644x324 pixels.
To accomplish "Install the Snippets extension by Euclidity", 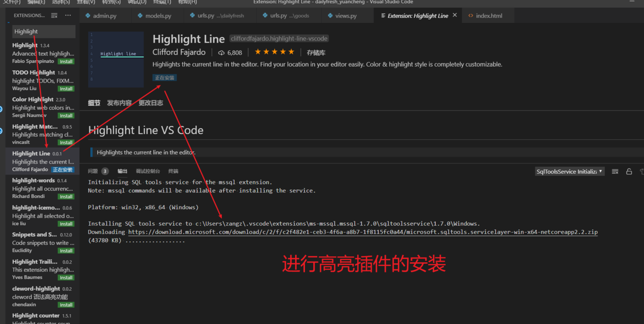I will [x=66, y=251].
